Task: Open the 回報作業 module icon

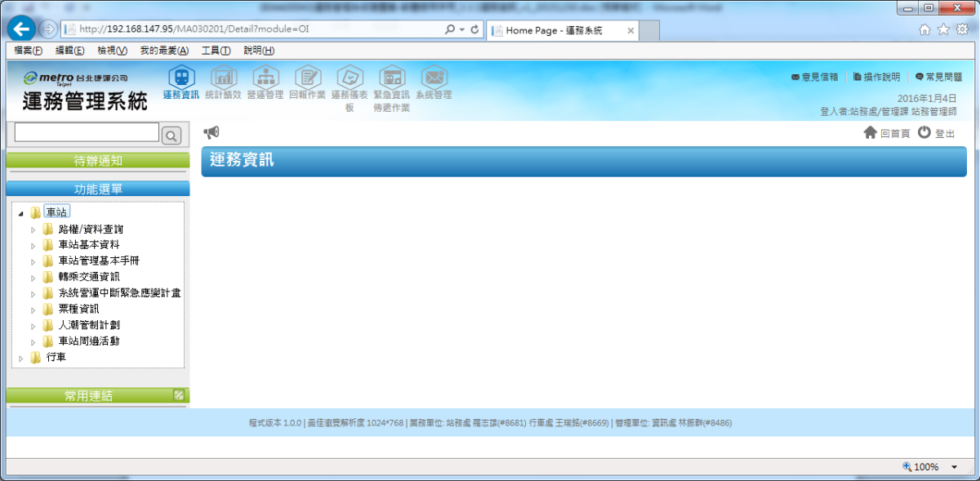Action: [x=308, y=78]
